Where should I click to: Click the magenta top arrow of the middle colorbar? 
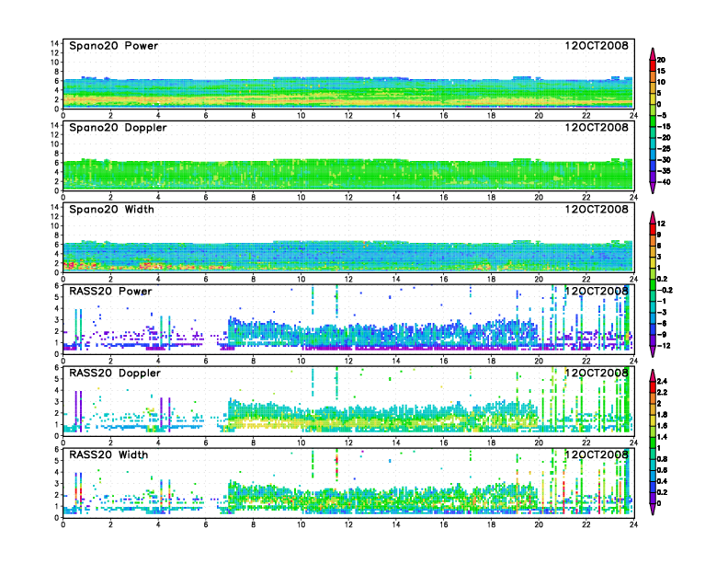653,218
